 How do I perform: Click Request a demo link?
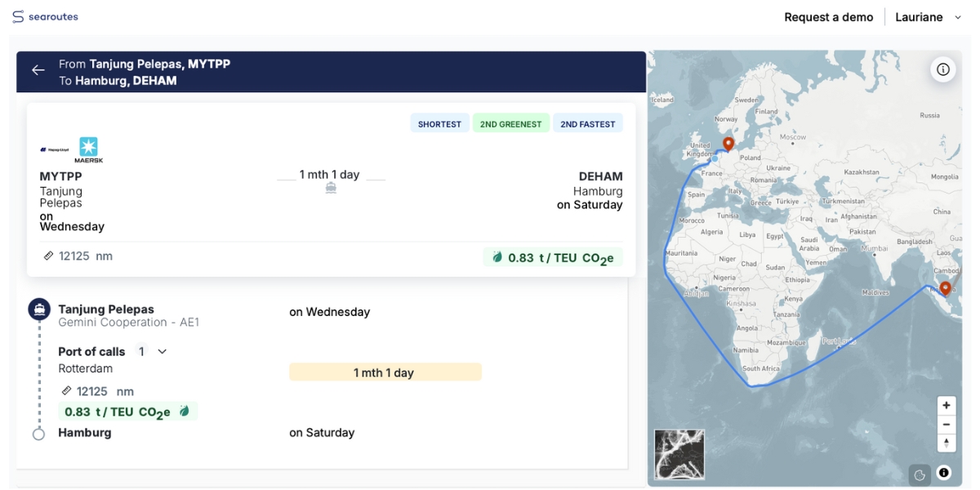[x=828, y=17]
